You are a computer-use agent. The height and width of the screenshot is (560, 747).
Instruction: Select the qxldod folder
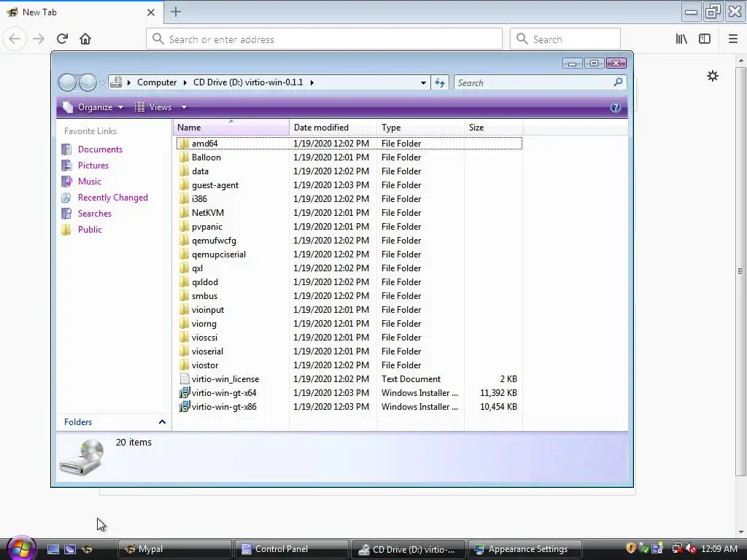204,282
